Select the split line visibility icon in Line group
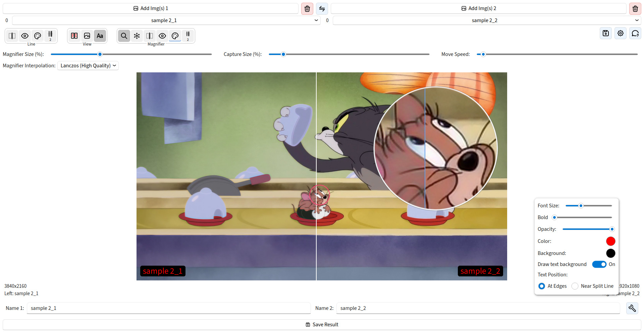Viewport: 644px width, 333px height. pyautogui.click(x=12, y=36)
